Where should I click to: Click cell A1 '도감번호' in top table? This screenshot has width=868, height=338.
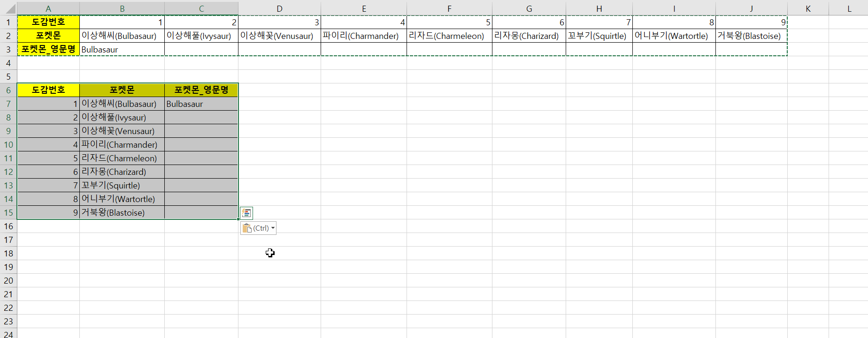pyautogui.click(x=48, y=22)
